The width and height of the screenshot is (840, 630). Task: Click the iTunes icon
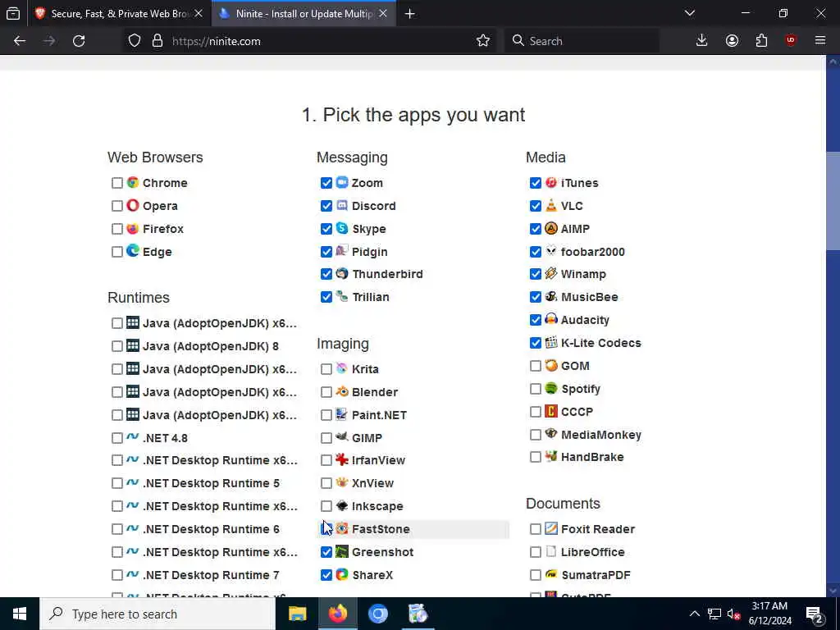click(x=551, y=183)
